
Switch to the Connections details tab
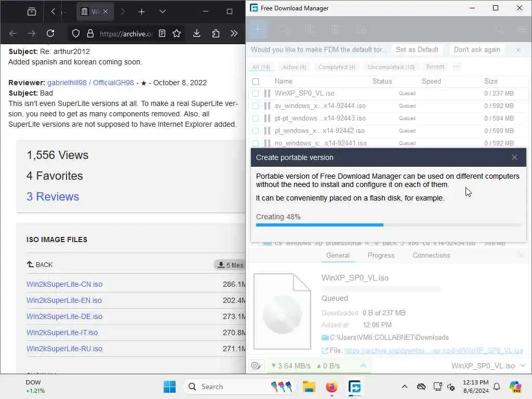click(x=431, y=255)
